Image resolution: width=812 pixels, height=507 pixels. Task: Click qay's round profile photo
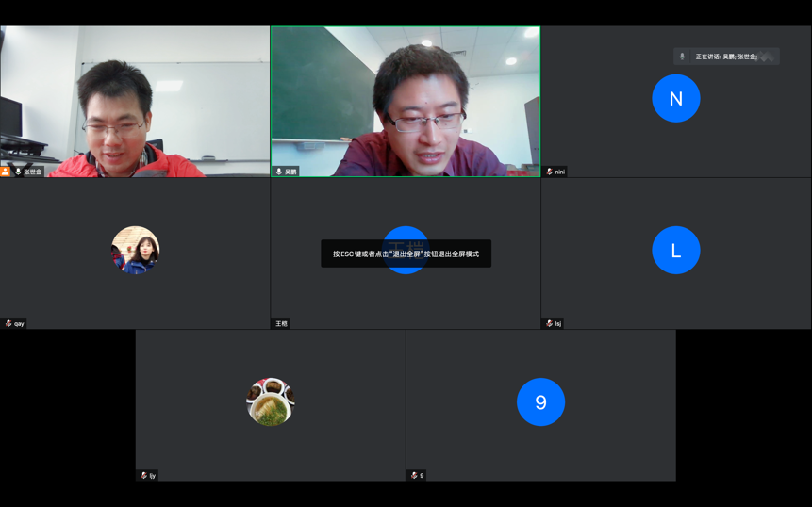coord(135,251)
